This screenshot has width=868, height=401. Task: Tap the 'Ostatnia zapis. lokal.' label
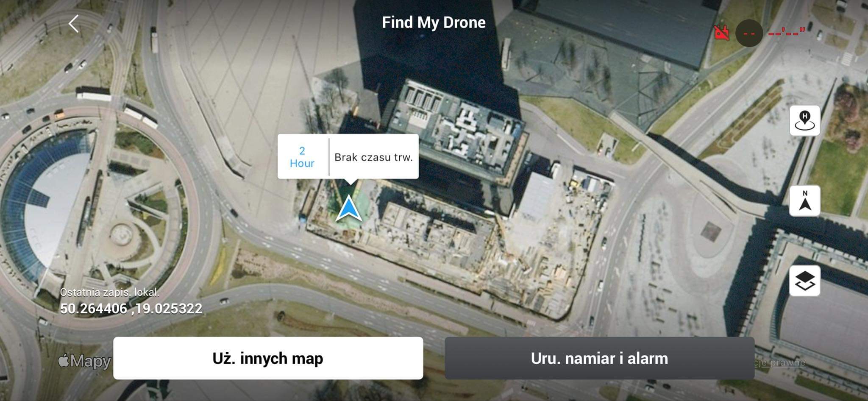[x=109, y=292]
